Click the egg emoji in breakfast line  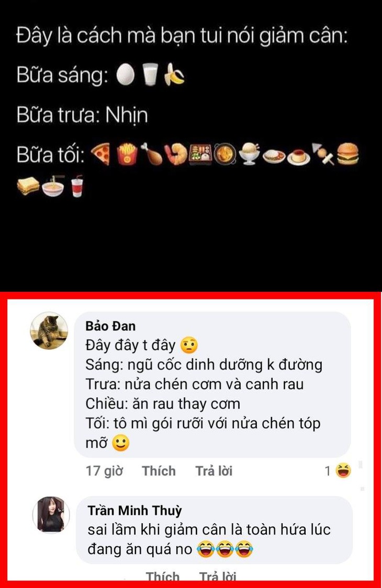[x=125, y=74]
